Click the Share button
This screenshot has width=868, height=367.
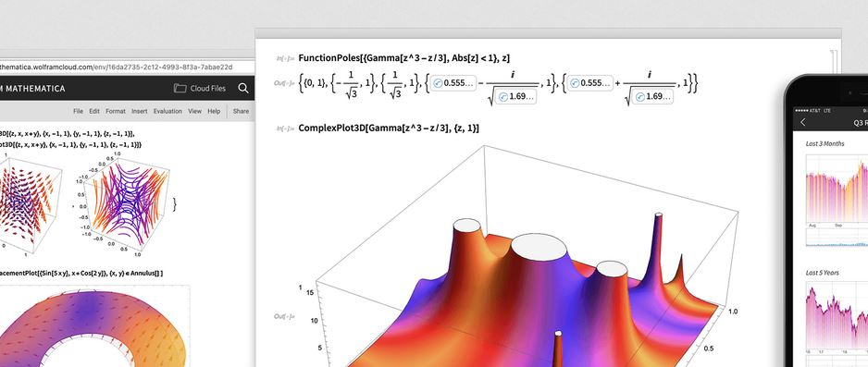[x=241, y=111]
